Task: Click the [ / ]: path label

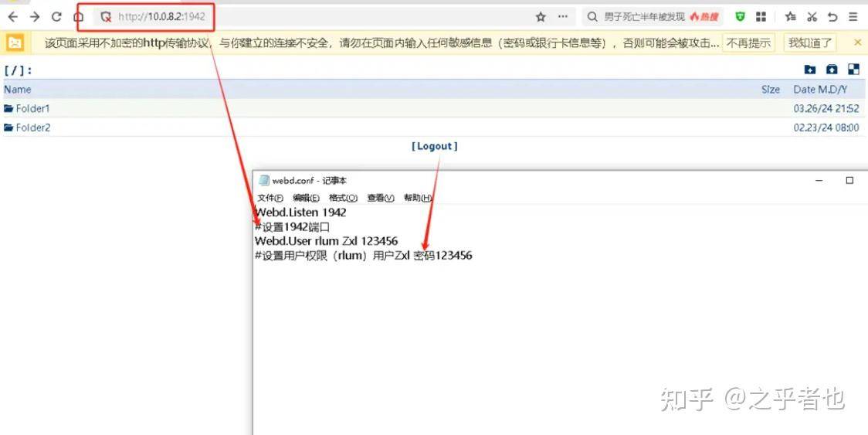Action: coord(19,70)
